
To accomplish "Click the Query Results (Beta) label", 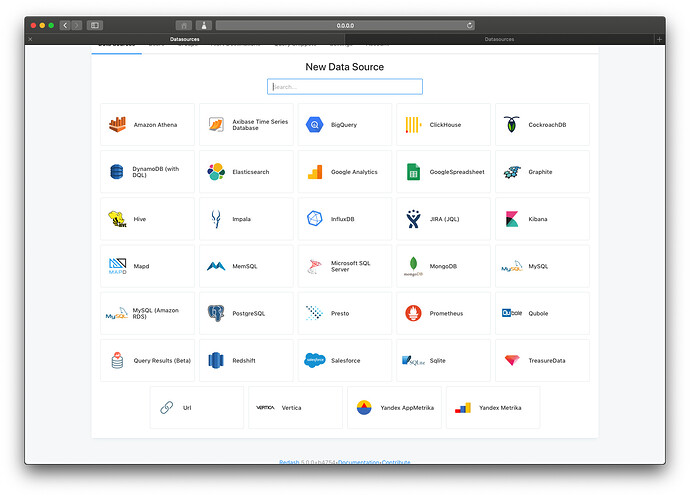I will [162, 360].
